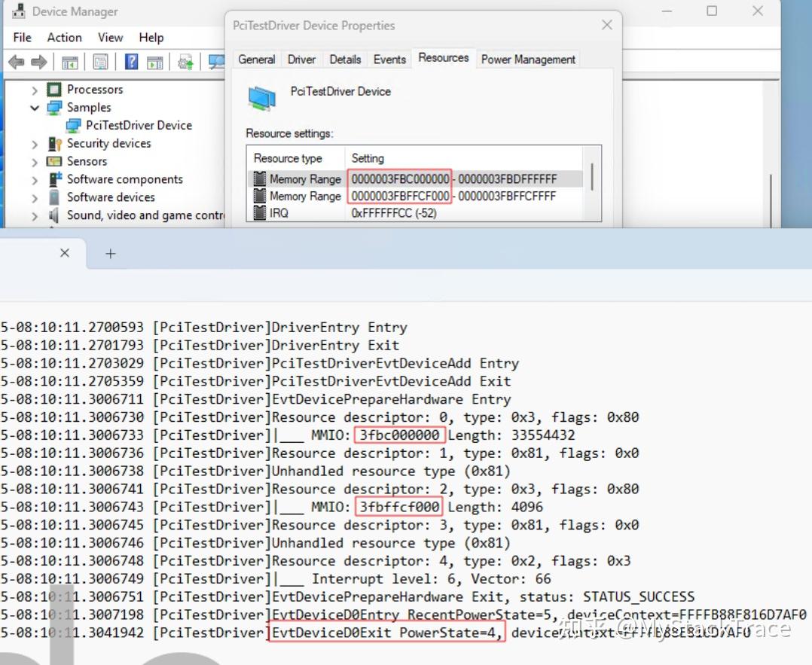The width and height of the screenshot is (812, 665).
Task: Click the Events tab of the properties dialog
Action: [389, 59]
